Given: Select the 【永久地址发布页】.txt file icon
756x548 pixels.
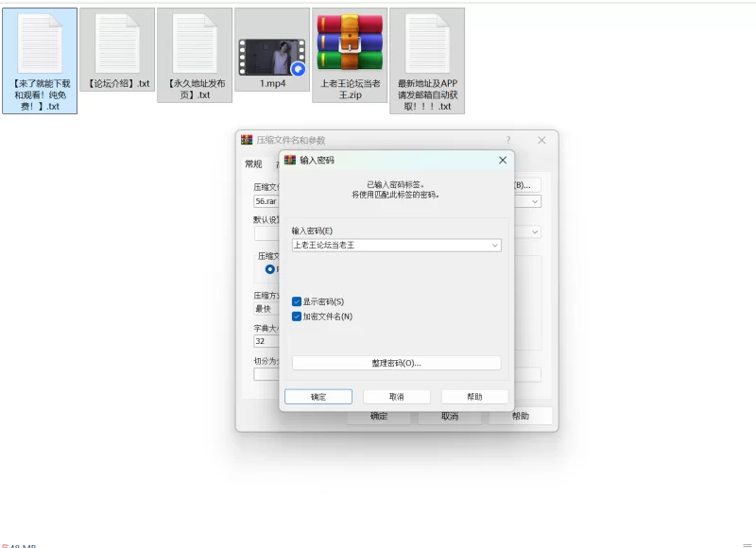Looking at the screenshot, I should pyautogui.click(x=195, y=44).
